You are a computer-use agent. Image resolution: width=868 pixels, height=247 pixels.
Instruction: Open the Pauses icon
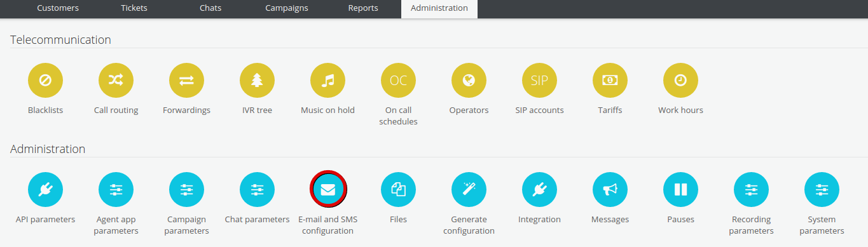pos(681,189)
